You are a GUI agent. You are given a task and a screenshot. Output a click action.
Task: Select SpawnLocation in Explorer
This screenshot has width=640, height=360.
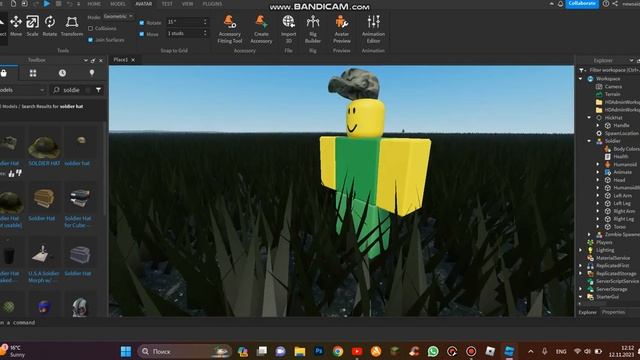621,133
